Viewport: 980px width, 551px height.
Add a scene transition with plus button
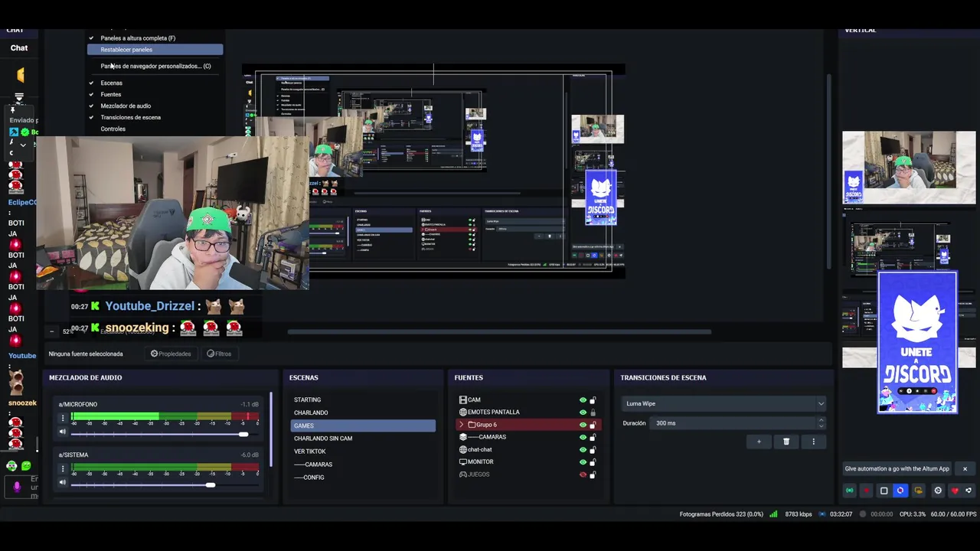pos(759,442)
